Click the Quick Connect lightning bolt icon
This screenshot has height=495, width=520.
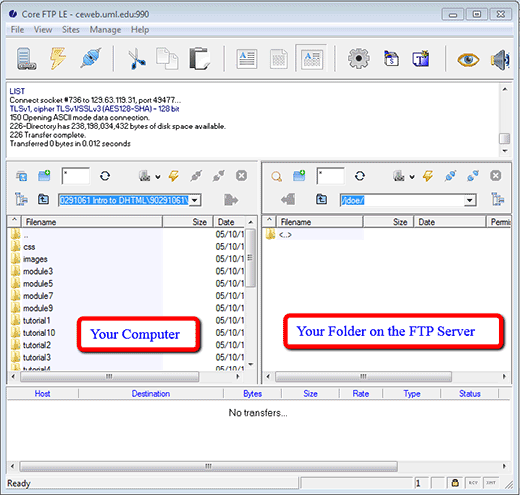tap(58, 58)
